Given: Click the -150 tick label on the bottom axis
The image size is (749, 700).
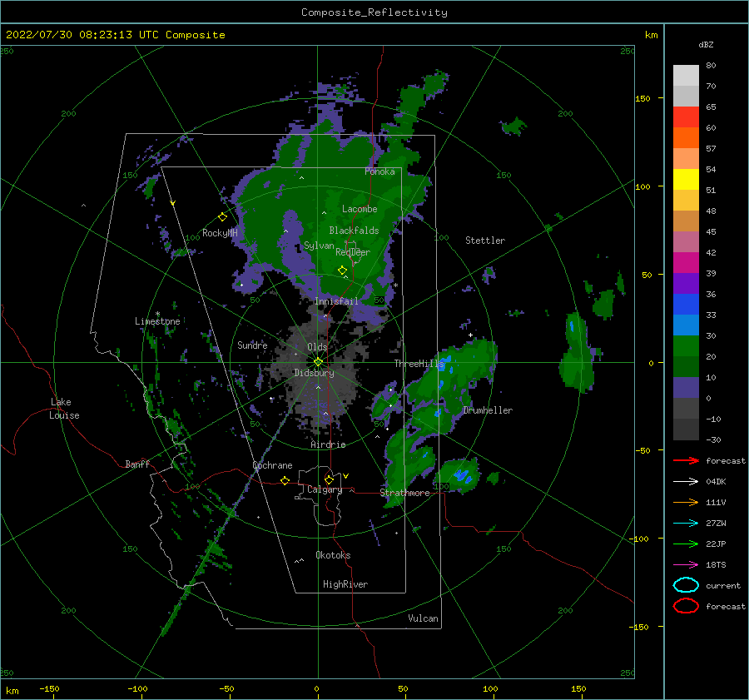Looking at the screenshot, I should click(49, 688).
